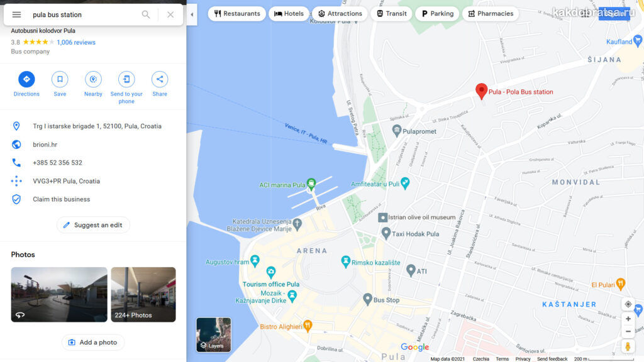Image resolution: width=644 pixels, height=362 pixels.
Task: Show Pharmacies on the map
Action: [x=491, y=14]
